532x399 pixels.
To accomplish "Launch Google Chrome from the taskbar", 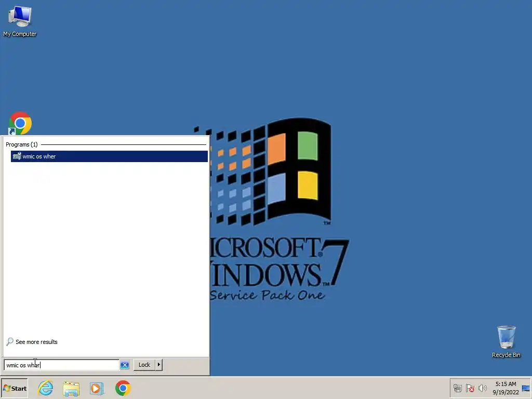I will click(x=123, y=389).
